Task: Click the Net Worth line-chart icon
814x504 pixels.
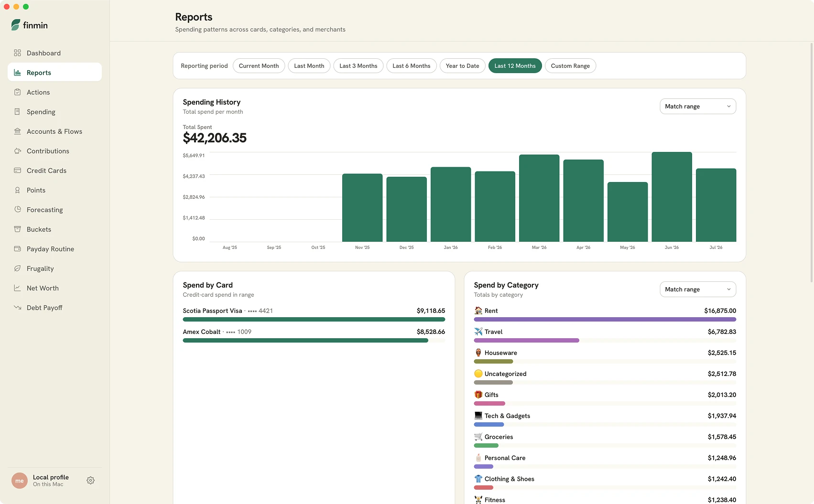Action: (x=17, y=288)
